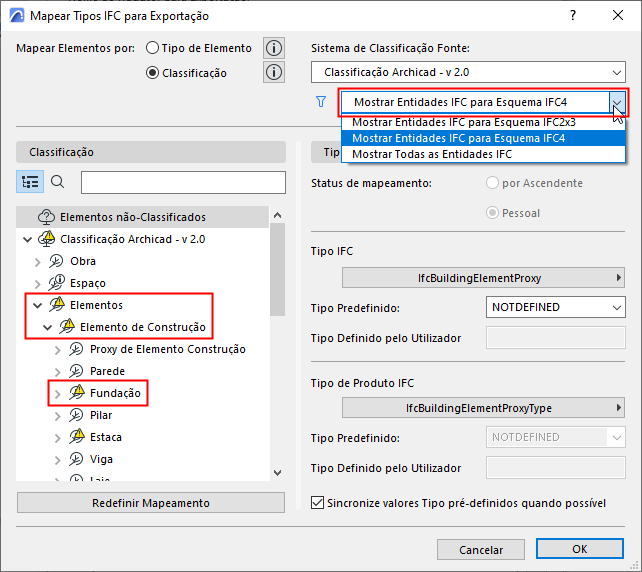The width and height of the screenshot is (642, 572).
Task: Click Tipo Definido pelo Utilizador field under Tipo IFC
Action: point(556,338)
